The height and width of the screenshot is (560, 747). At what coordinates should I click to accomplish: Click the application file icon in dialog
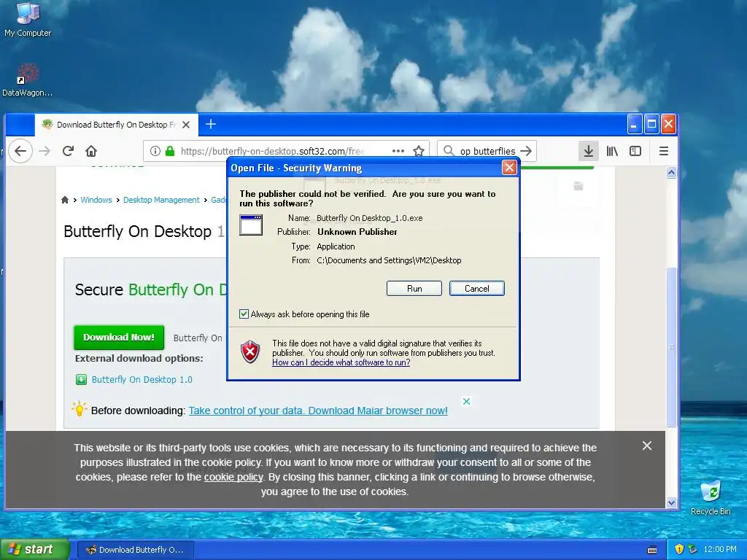(251, 225)
